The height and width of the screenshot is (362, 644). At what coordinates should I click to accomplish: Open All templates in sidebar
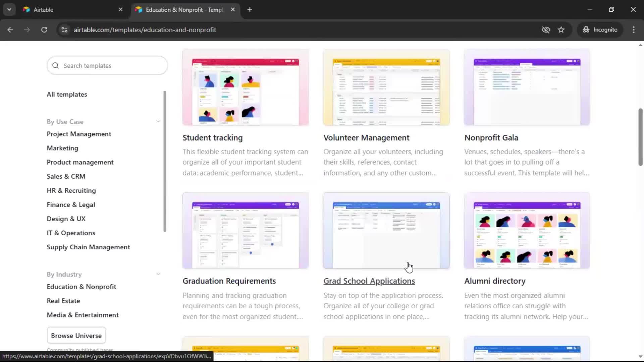coord(67,94)
